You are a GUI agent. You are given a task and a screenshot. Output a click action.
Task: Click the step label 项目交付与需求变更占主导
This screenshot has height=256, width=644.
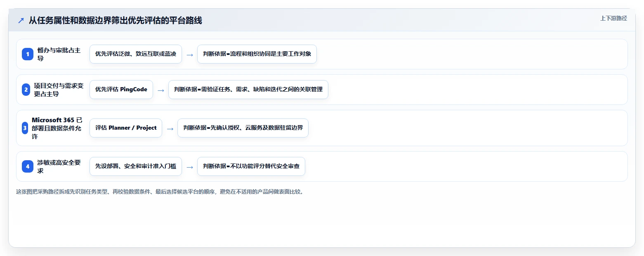(59, 90)
